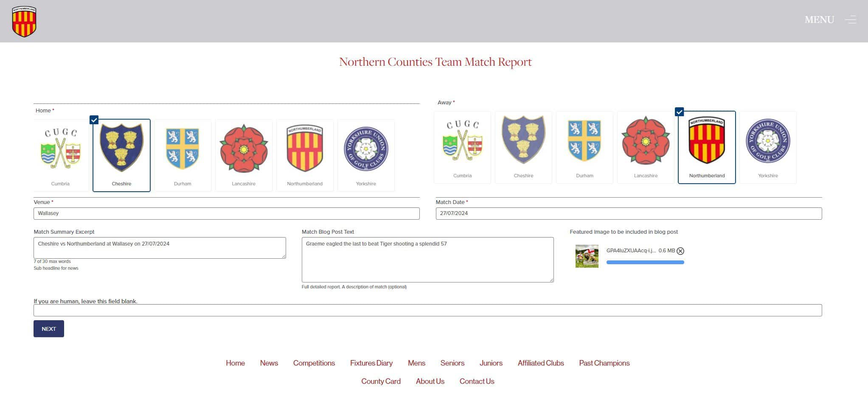Image resolution: width=868 pixels, height=394 pixels.
Task: Select Lancashire rose under Away
Action: pos(646,147)
